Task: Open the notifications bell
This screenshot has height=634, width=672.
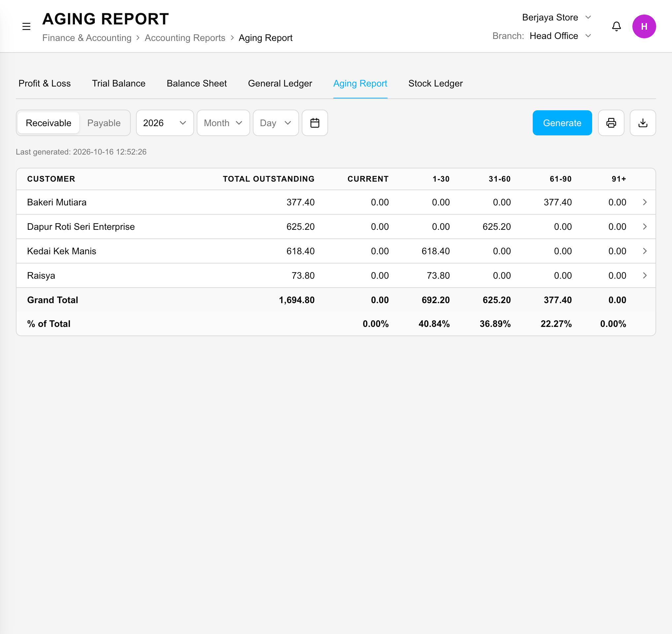Action: pos(616,26)
